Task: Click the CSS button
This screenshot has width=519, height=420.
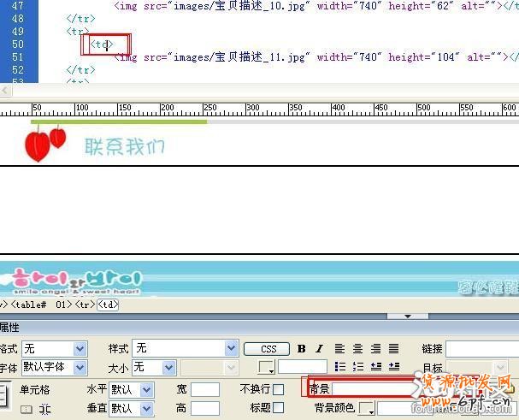Action: (x=267, y=349)
